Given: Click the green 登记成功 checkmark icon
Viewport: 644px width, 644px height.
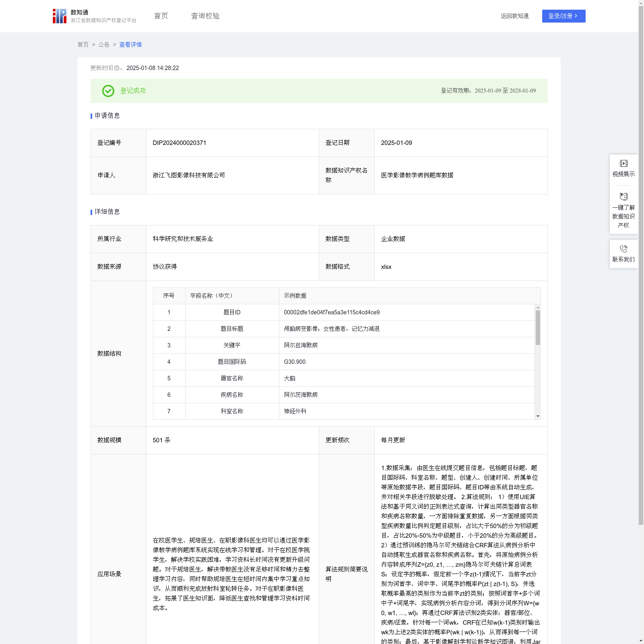Looking at the screenshot, I should (108, 91).
